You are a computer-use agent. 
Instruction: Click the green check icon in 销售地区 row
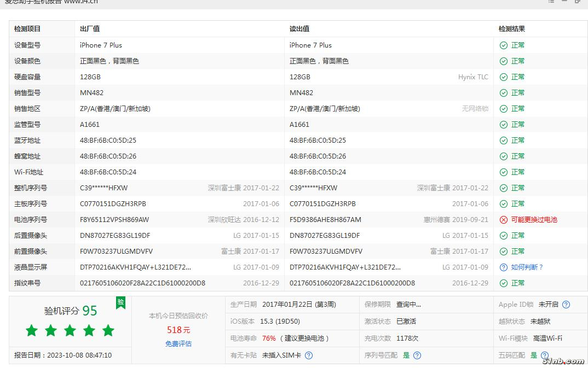coord(504,109)
